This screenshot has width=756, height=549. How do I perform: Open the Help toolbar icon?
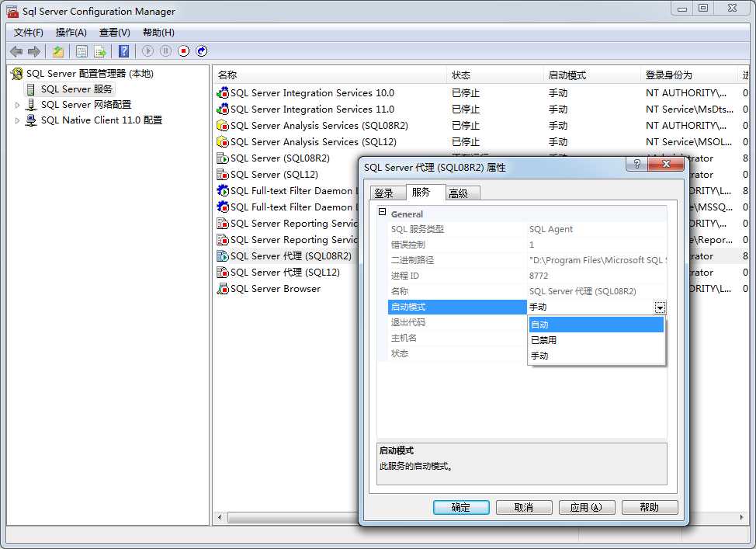click(x=124, y=51)
